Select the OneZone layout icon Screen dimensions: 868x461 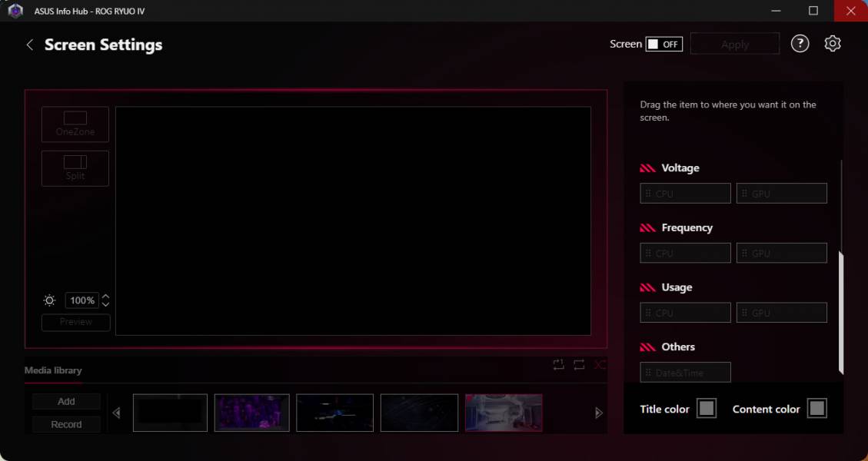point(75,124)
